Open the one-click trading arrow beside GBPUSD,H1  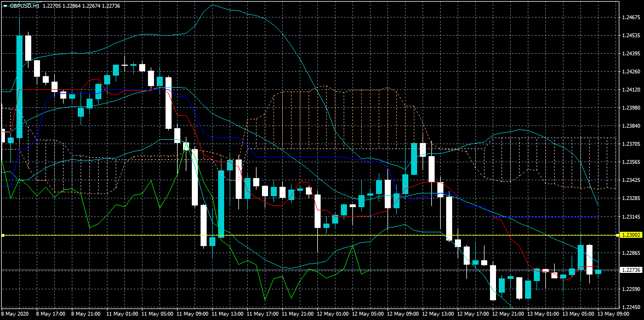pos(5,6)
